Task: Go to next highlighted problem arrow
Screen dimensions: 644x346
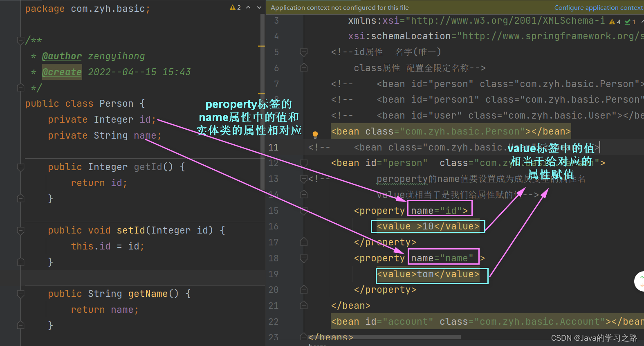Action: (259, 7)
